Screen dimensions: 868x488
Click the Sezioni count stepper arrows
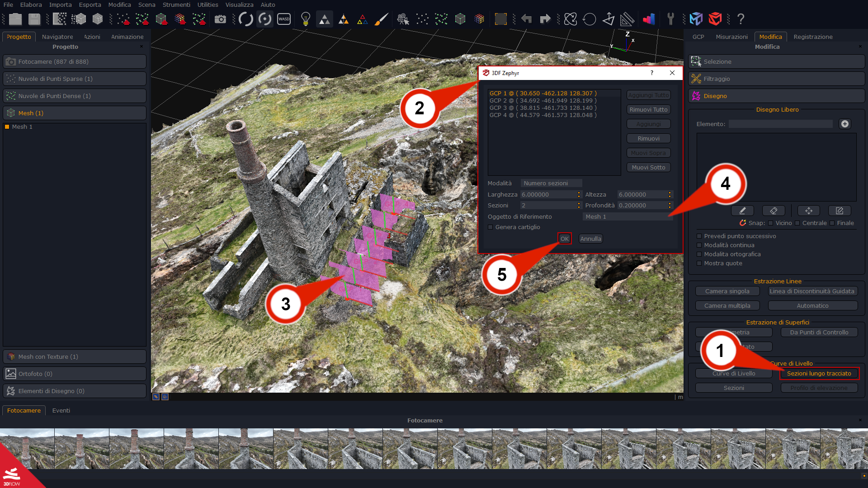(579, 206)
